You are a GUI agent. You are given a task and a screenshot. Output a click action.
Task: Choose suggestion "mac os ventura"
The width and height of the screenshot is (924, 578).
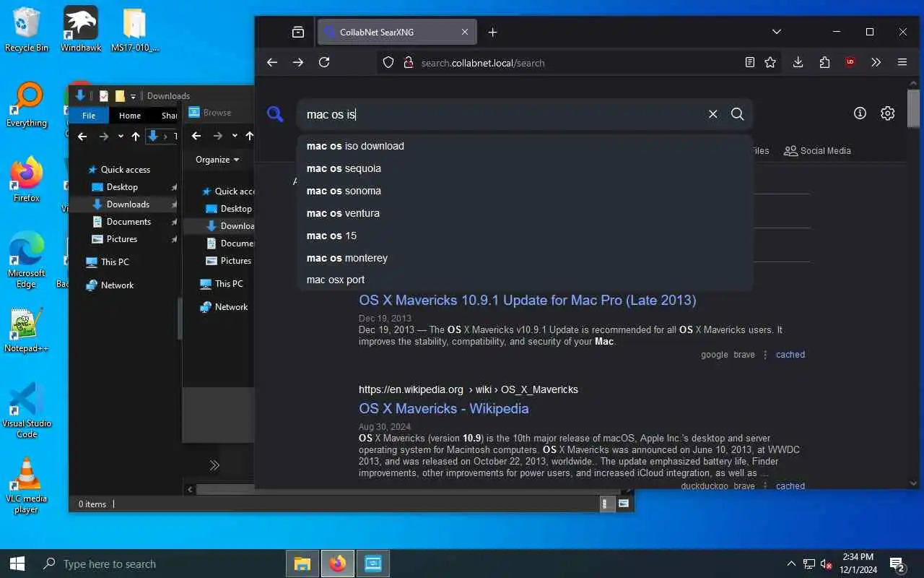click(x=525, y=213)
